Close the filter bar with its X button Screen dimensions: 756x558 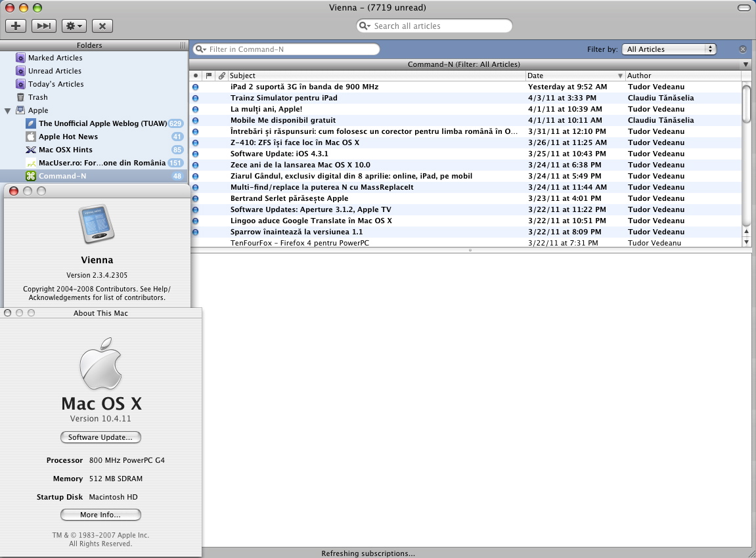click(x=742, y=49)
